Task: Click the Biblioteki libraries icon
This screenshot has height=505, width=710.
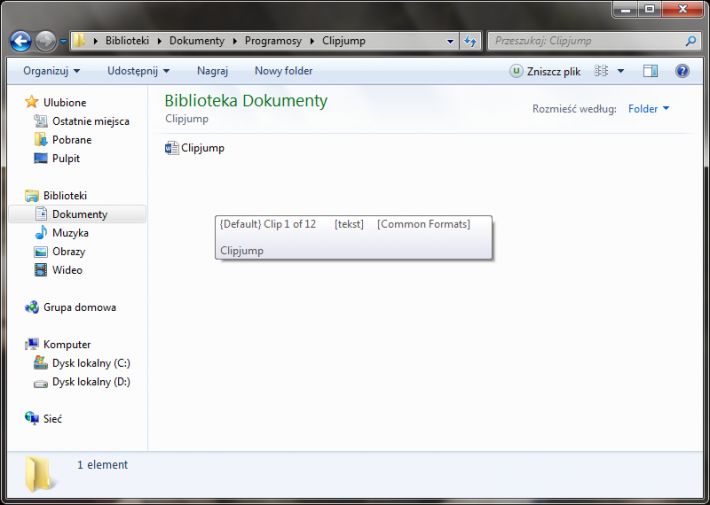Action: pos(32,196)
